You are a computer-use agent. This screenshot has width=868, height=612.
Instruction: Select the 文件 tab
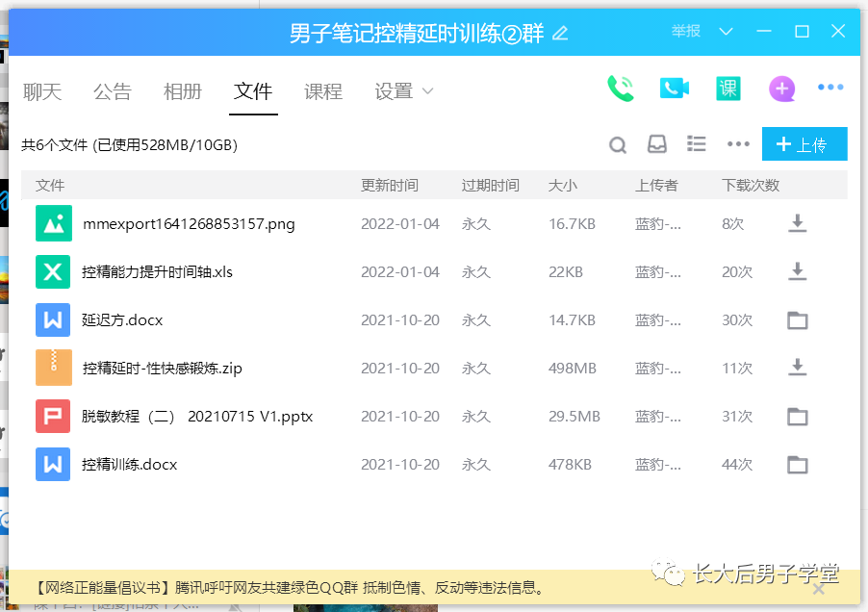253,91
